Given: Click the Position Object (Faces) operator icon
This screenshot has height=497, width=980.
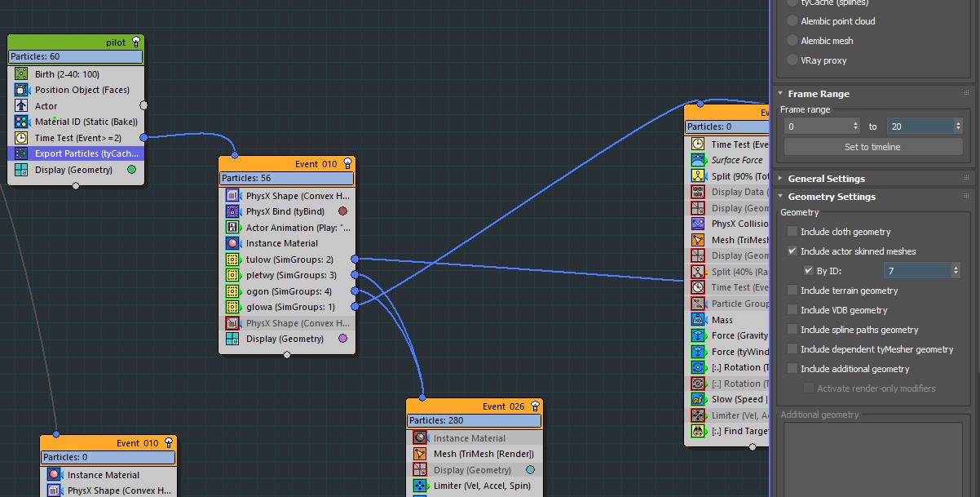Looking at the screenshot, I should click(x=22, y=90).
